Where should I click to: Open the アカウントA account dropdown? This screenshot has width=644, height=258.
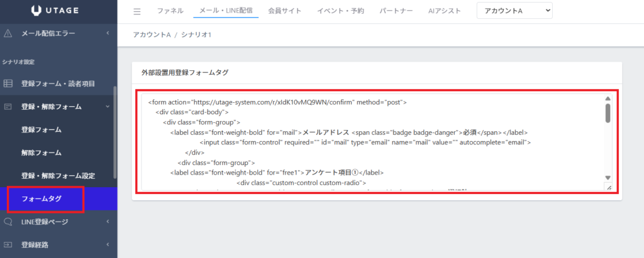[x=514, y=11]
